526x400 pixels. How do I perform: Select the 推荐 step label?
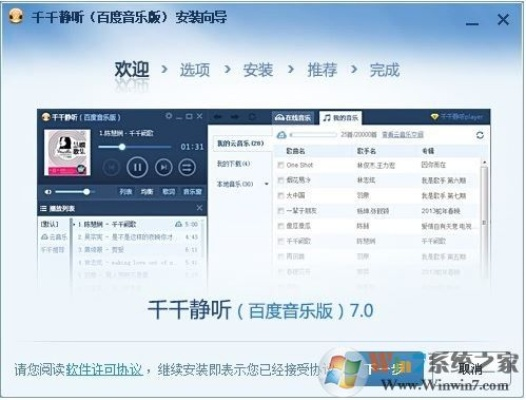[x=322, y=70]
